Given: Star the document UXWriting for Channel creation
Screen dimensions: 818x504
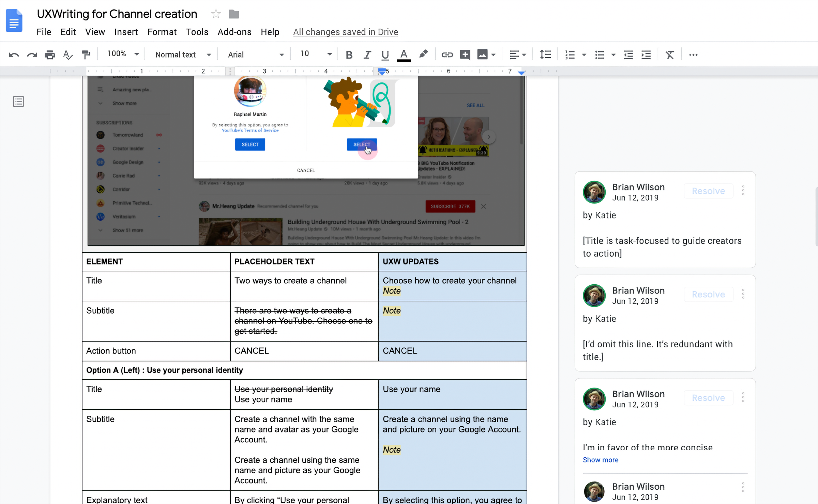Looking at the screenshot, I should coord(216,14).
